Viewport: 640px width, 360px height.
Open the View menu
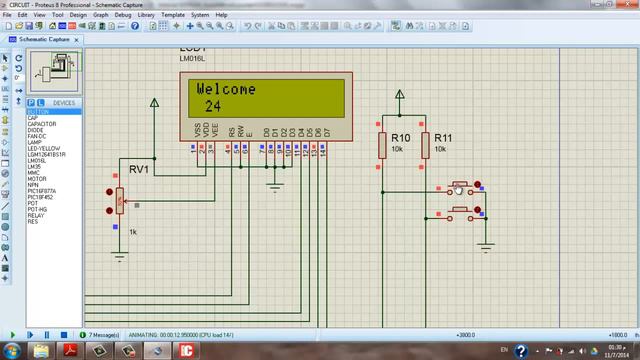click(x=40, y=15)
